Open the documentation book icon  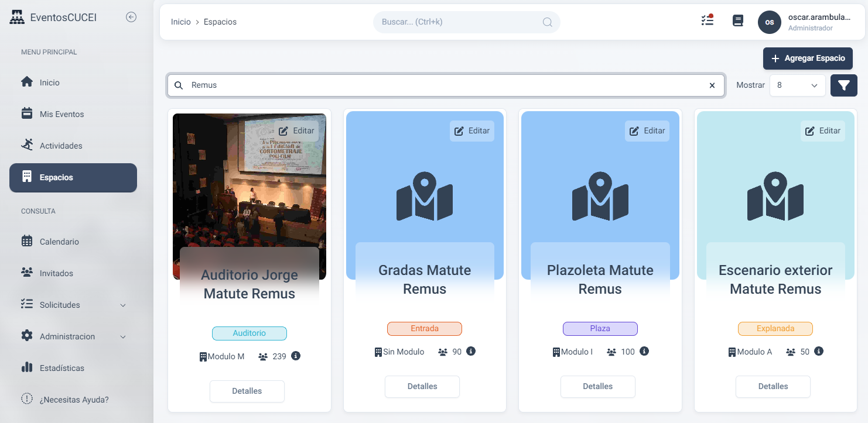738,21
